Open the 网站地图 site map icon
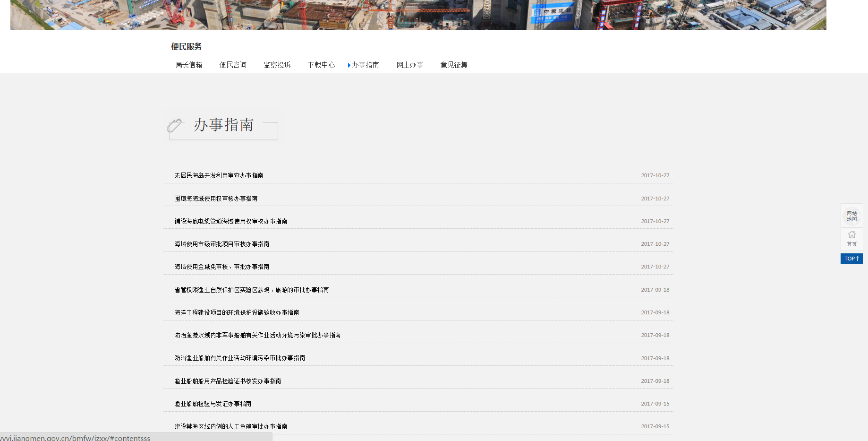 pyautogui.click(x=851, y=216)
